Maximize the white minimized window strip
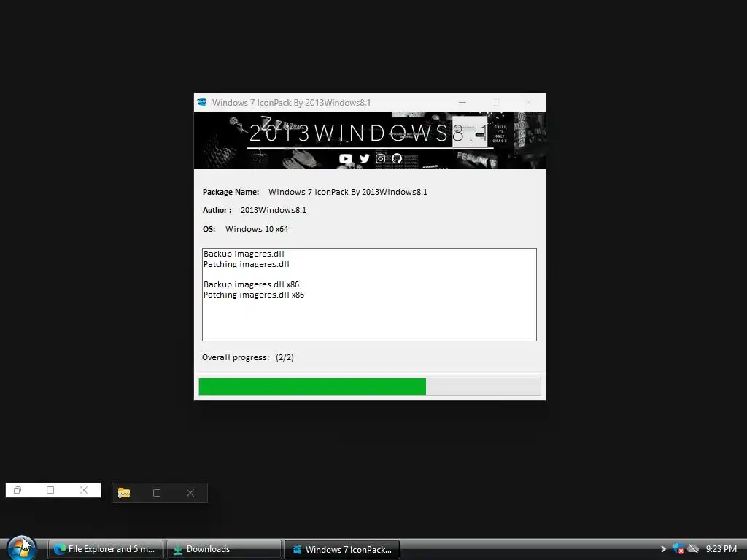747x560 pixels. coord(50,490)
